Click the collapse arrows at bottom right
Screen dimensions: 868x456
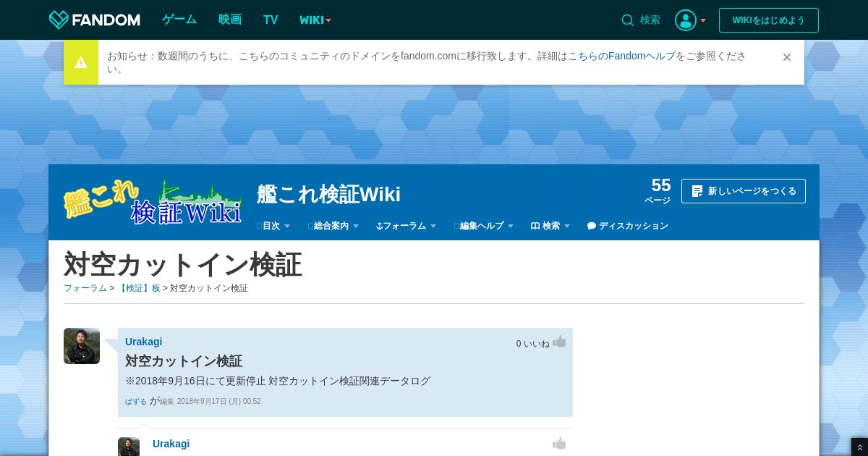pyautogui.click(x=859, y=447)
